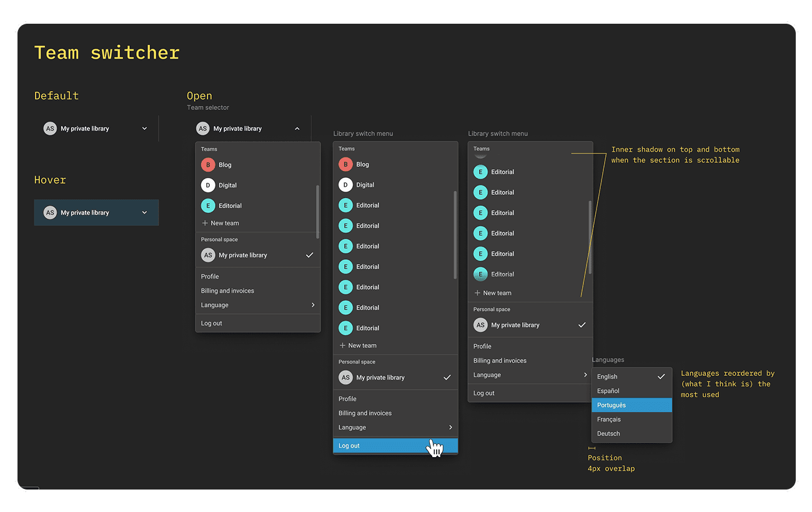Click Log out in the scrolled menu next to Languages

[x=530, y=393]
